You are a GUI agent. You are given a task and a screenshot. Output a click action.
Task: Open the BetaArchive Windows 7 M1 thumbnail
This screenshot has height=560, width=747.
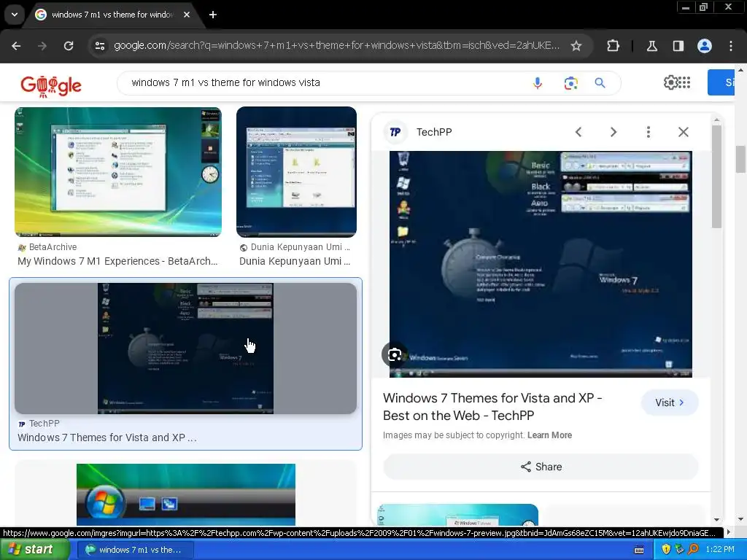coord(118,172)
